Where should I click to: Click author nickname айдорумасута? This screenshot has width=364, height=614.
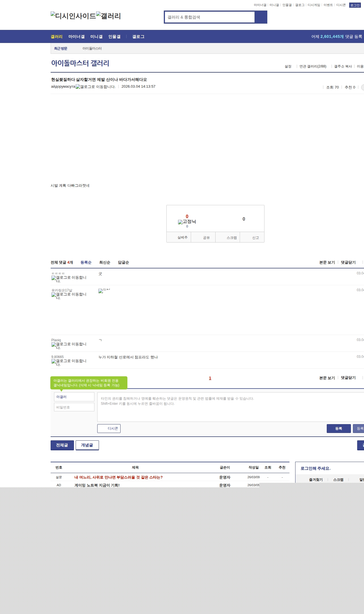tap(63, 87)
